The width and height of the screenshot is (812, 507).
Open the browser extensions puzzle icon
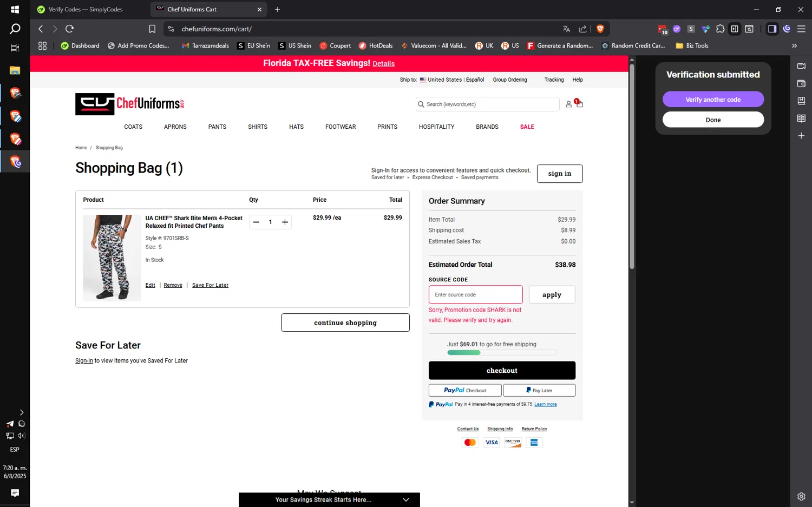point(720,29)
